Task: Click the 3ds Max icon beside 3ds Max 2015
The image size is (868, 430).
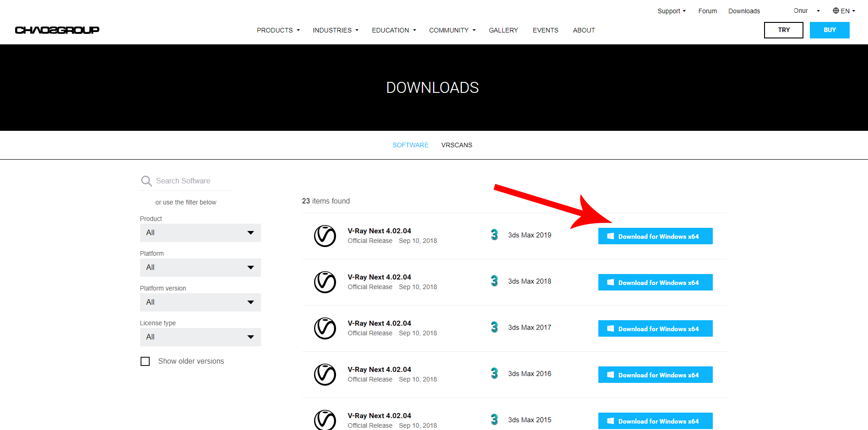Action: (x=494, y=419)
